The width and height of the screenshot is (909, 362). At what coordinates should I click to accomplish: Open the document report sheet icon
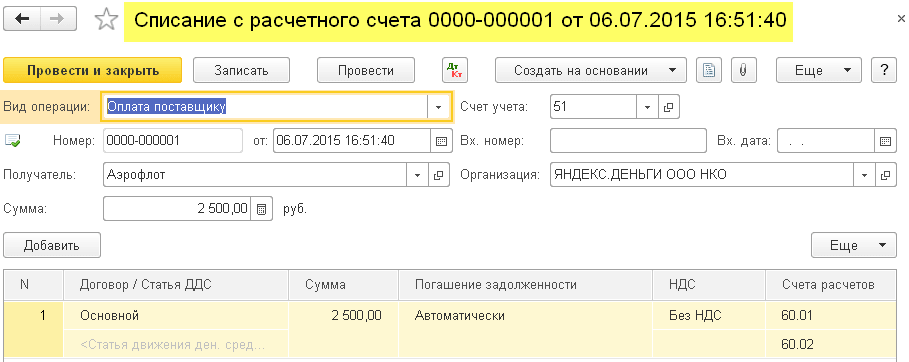click(x=709, y=70)
